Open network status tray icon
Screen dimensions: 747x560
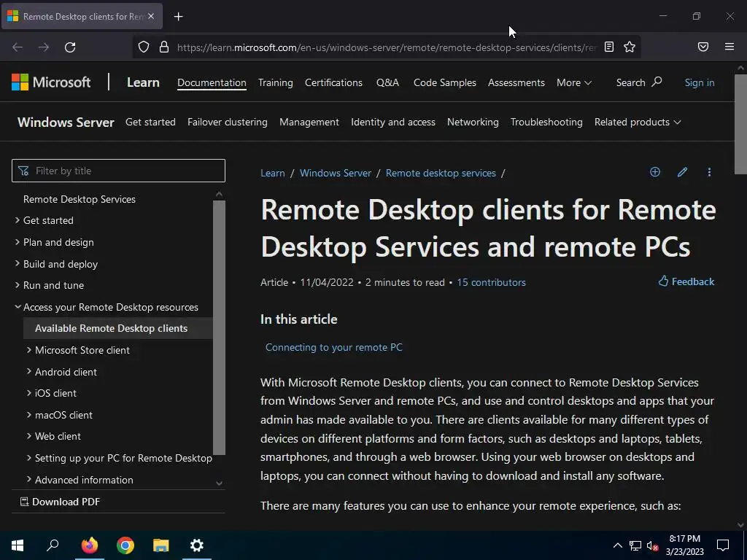tap(635, 545)
